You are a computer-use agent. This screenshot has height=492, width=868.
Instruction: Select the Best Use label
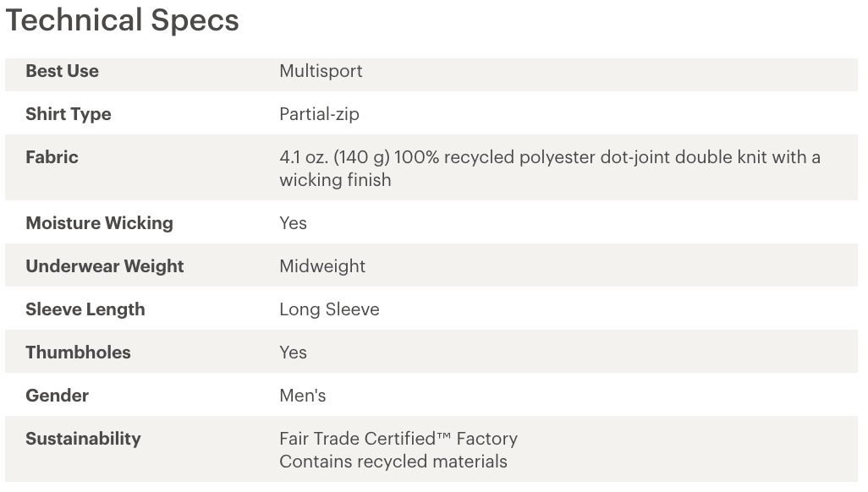[62, 71]
